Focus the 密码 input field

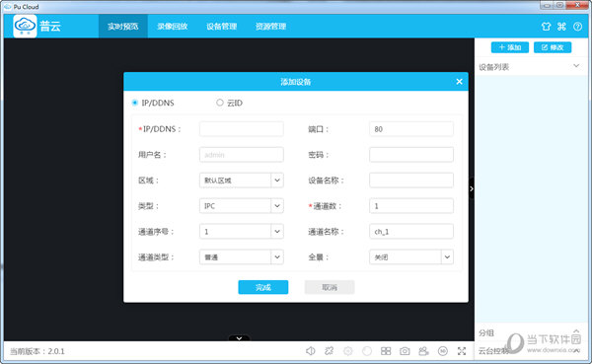click(x=411, y=155)
